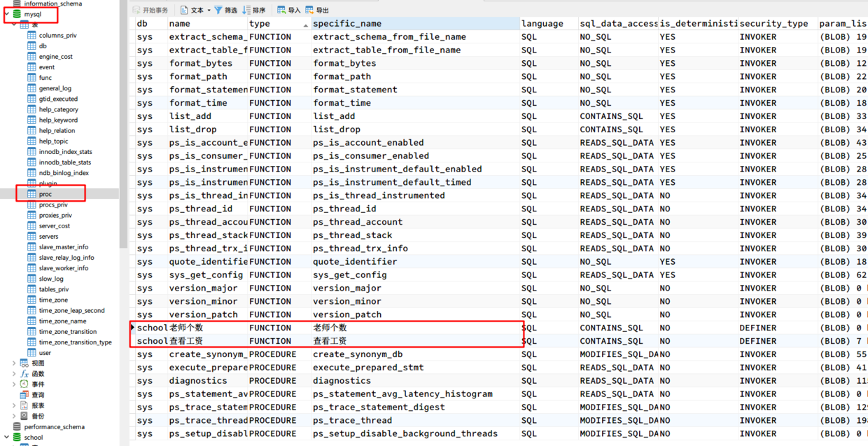
Task: Sort by the db column header
Action: pos(150,24)
